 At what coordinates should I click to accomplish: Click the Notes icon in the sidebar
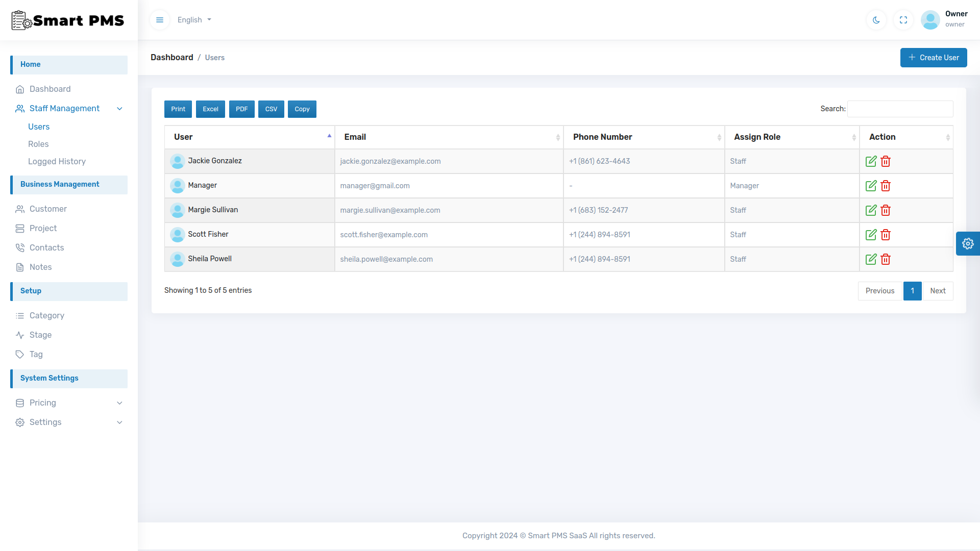click(x=20, y=267)
